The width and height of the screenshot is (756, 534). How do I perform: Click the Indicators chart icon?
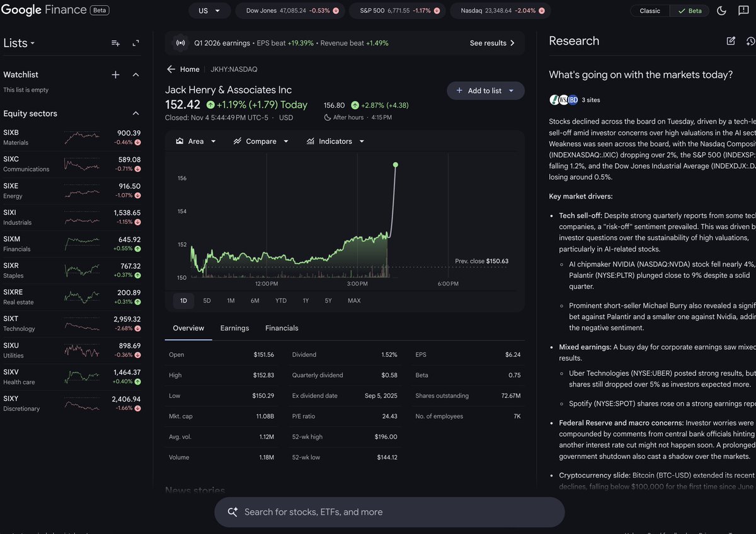[311, 141]
